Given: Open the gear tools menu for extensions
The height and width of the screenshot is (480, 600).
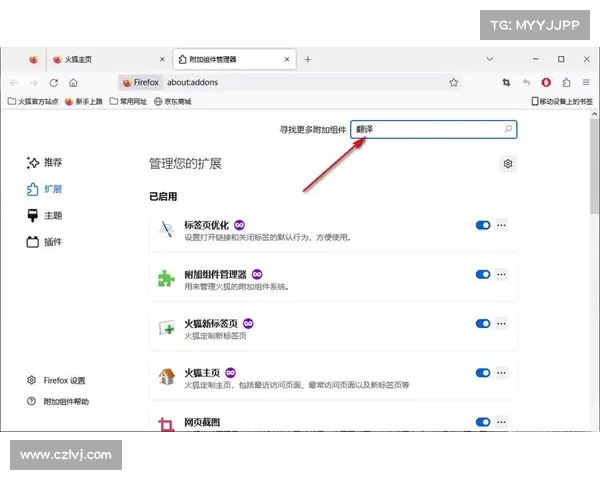Looking at the screenshot, I should click(x=508, y=164).
